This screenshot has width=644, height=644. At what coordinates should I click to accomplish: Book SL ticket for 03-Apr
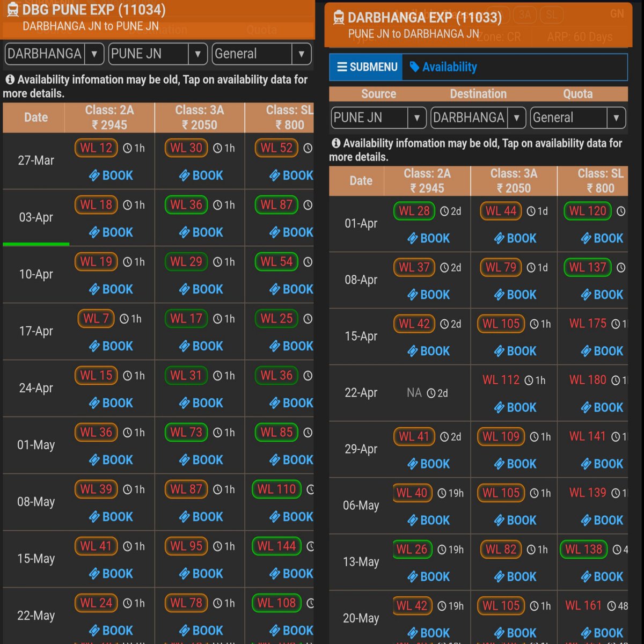[291, 232]
